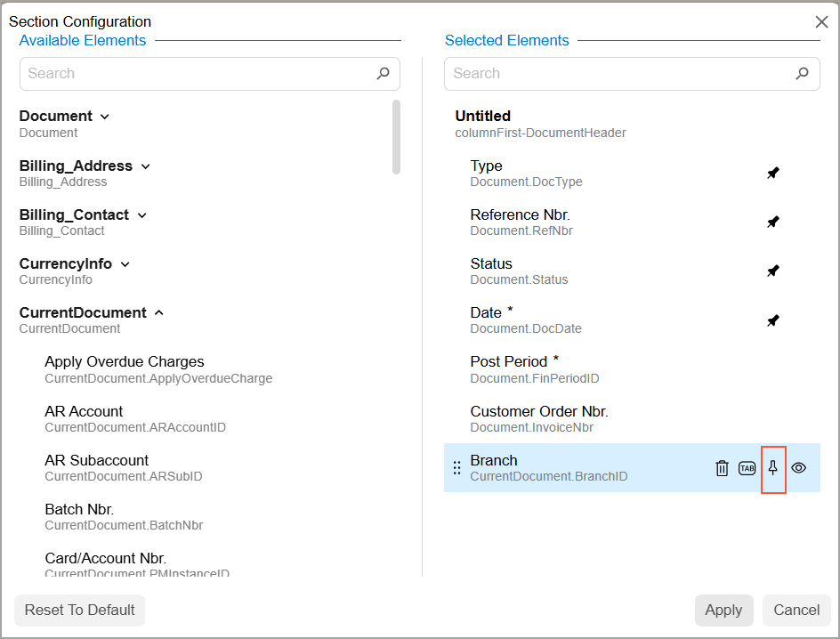Click the drag handle on Branch row
The height and width of the screenshot is (639, 840).
(457, 468)
